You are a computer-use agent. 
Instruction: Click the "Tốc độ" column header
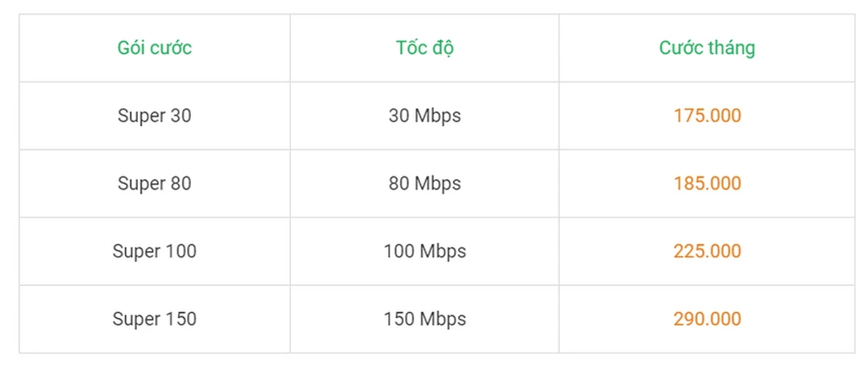424,48
